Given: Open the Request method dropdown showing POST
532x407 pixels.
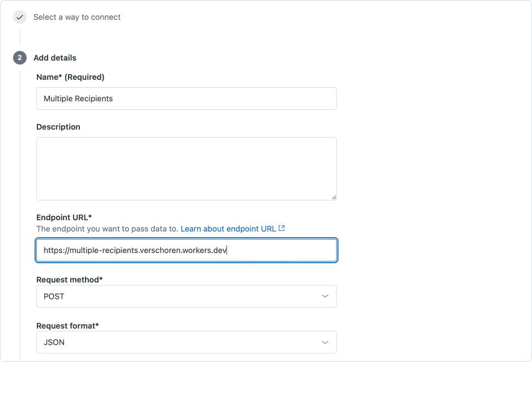Looking at the screenshot, I should click(x=186, y=296).
